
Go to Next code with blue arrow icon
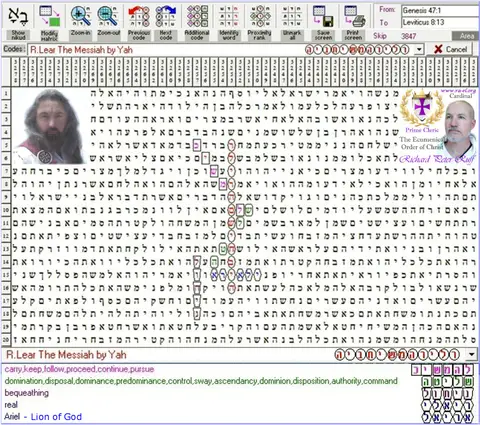click(166, 17)
